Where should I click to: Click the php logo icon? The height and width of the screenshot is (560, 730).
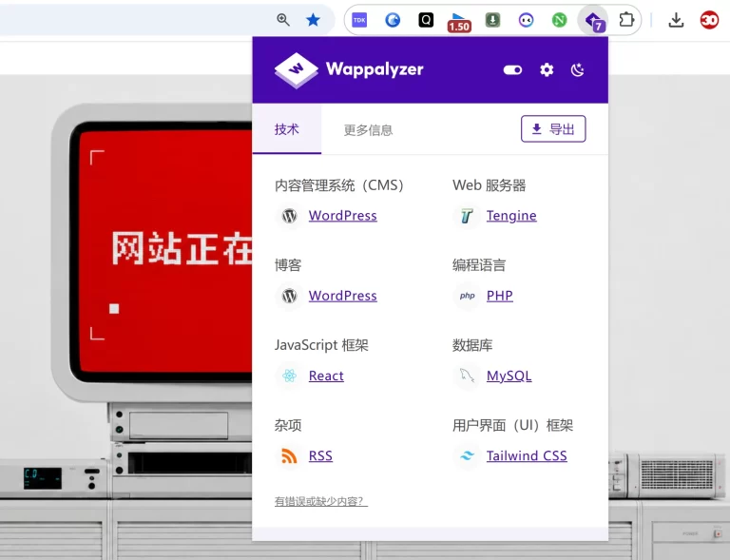point(467,296)
